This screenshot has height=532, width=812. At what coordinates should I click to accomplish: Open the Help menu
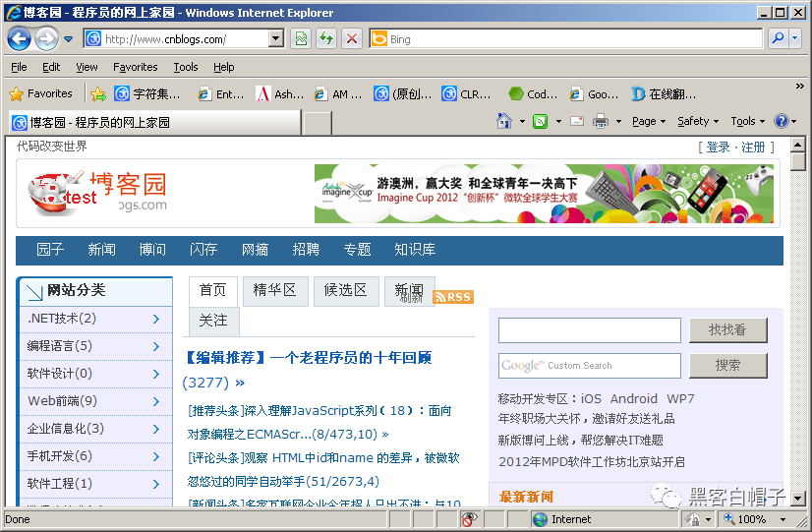click(x=224, y=67)
